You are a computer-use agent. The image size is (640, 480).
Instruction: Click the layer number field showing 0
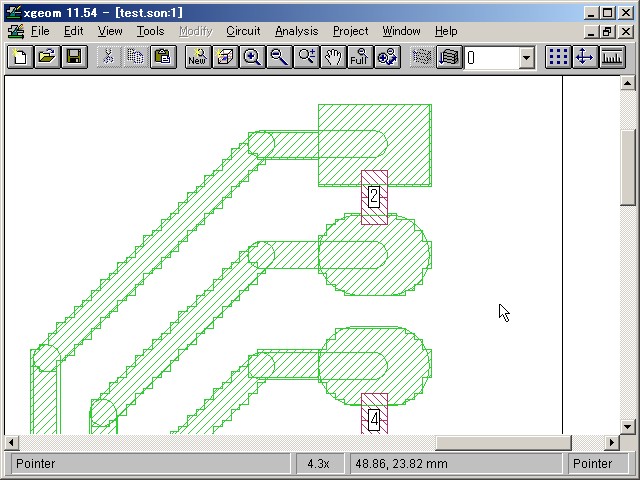tap(492, 58)
